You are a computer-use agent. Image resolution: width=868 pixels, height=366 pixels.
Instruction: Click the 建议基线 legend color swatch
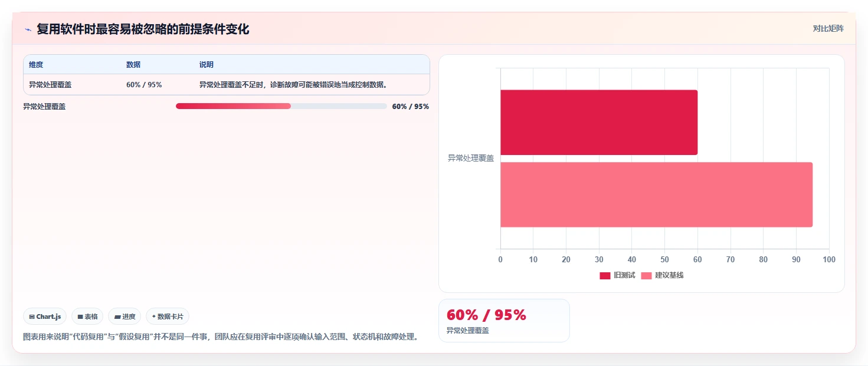[646, 276]
